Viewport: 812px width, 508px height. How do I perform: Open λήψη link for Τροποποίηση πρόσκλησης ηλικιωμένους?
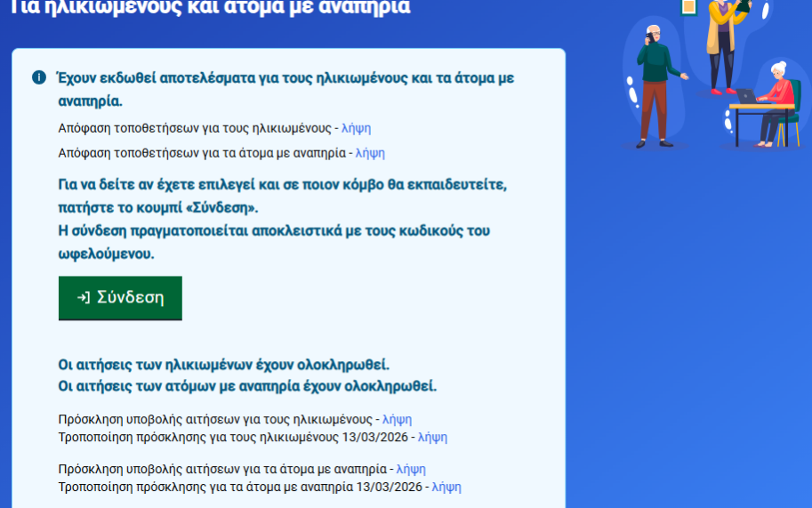point(432,437)
